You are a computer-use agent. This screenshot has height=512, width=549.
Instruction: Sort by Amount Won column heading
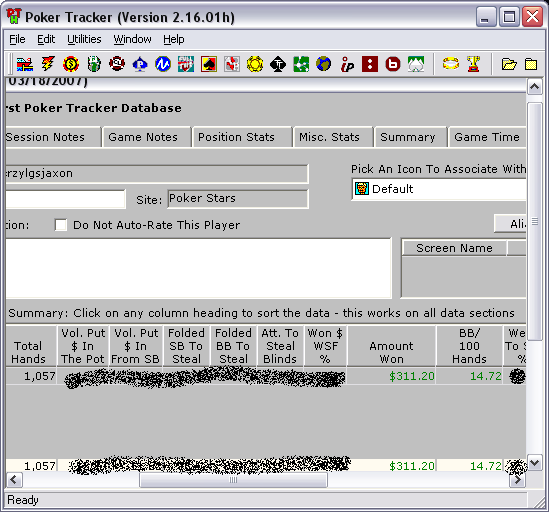[x=391, y=346]
